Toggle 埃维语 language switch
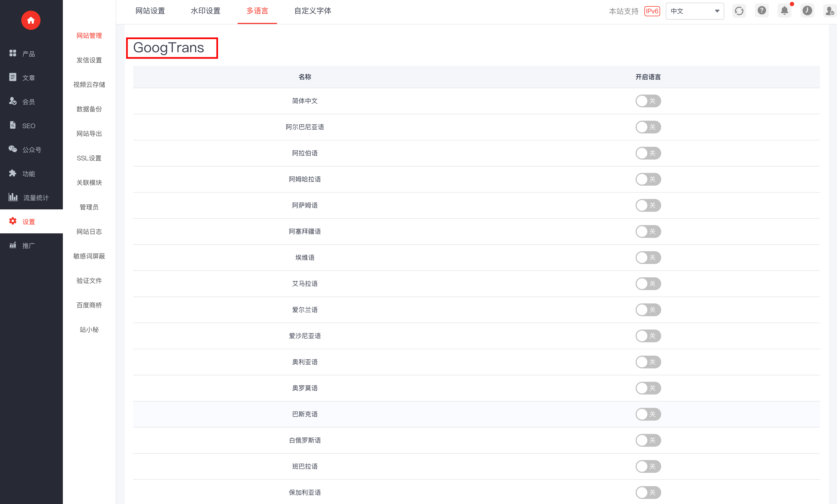The image size is (837, 504). (x=648, y=257)
